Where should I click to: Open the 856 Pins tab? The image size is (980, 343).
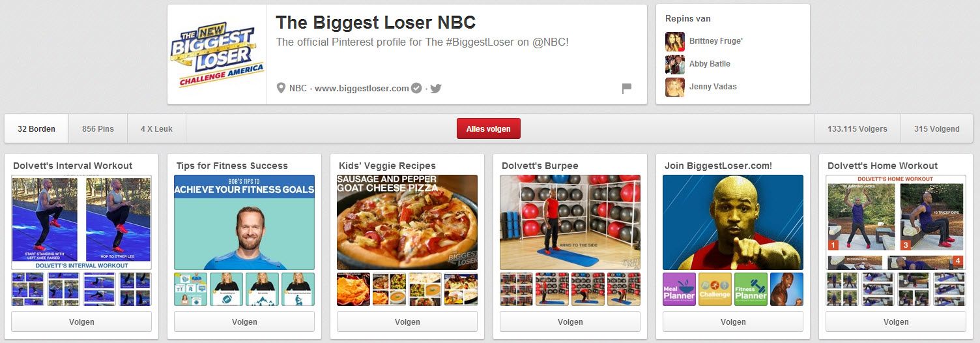click(x=98, y=129)
